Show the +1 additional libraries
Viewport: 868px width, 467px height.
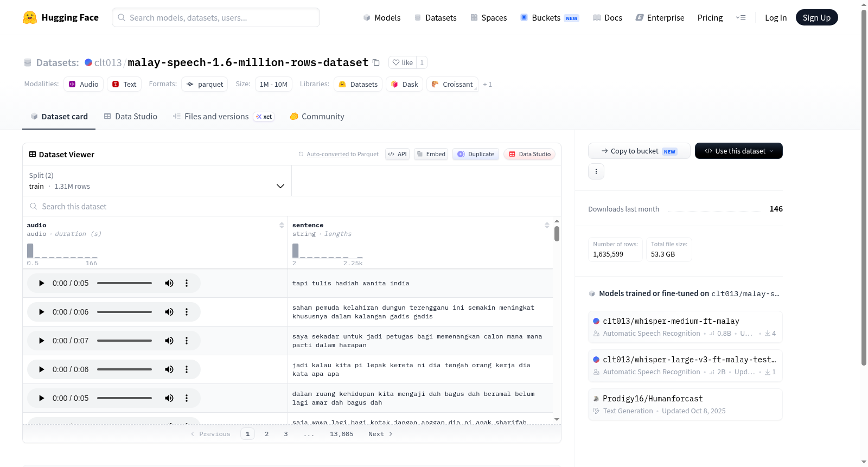487,85
